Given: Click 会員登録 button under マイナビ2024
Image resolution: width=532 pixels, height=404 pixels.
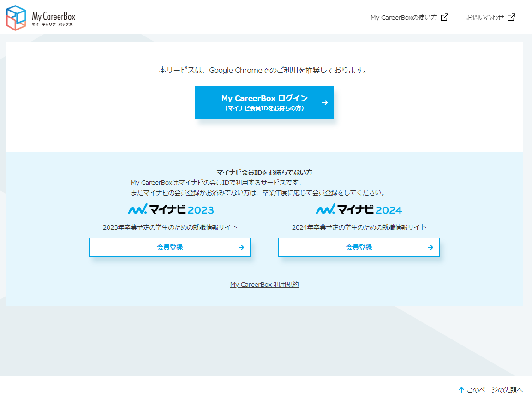Looking at the screenshot, I should [x=359, y=247].
